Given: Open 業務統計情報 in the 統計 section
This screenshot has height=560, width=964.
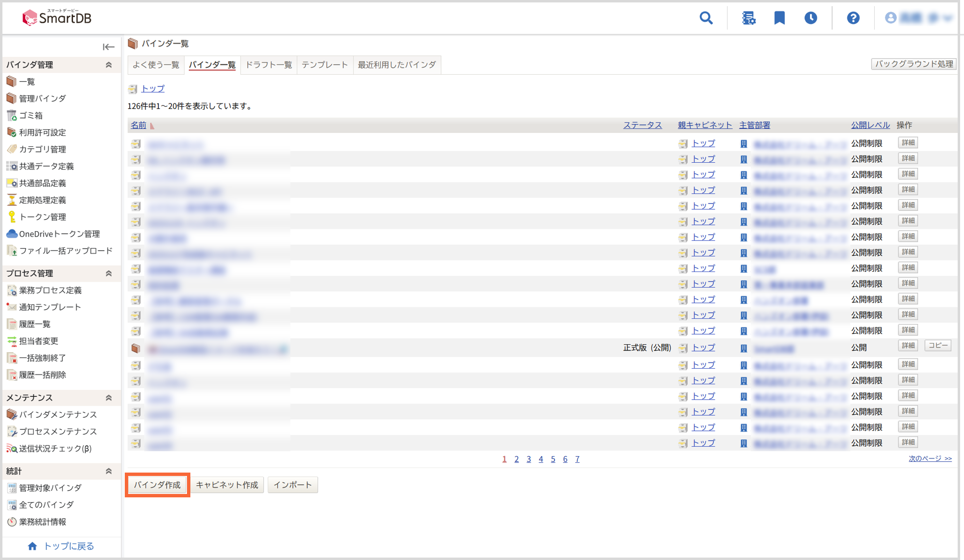Looking at the screenshot, I should coord(43,522).
